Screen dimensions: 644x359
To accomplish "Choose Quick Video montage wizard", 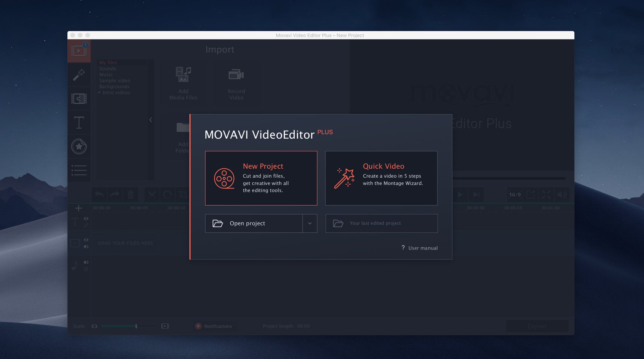I will coord(381,178).
